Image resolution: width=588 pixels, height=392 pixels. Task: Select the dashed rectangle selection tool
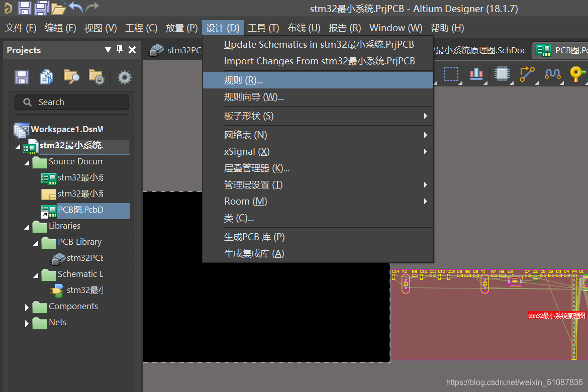pos(451,74)
